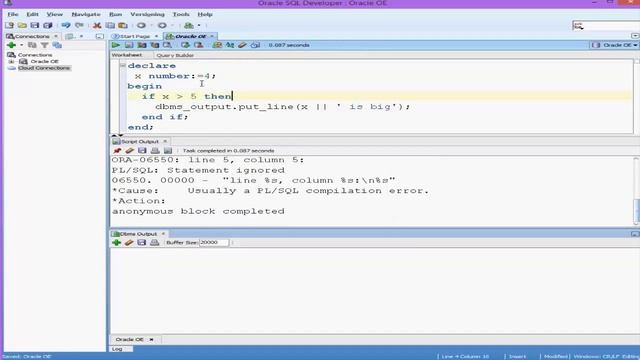
Task: Open the Tools menu
Action: pos(181,14)
